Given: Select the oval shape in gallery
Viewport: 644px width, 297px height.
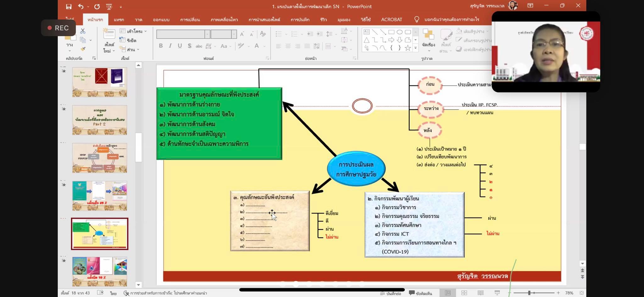Looking at the screenshot, I should pyautogui.click(x=400, y=32).
